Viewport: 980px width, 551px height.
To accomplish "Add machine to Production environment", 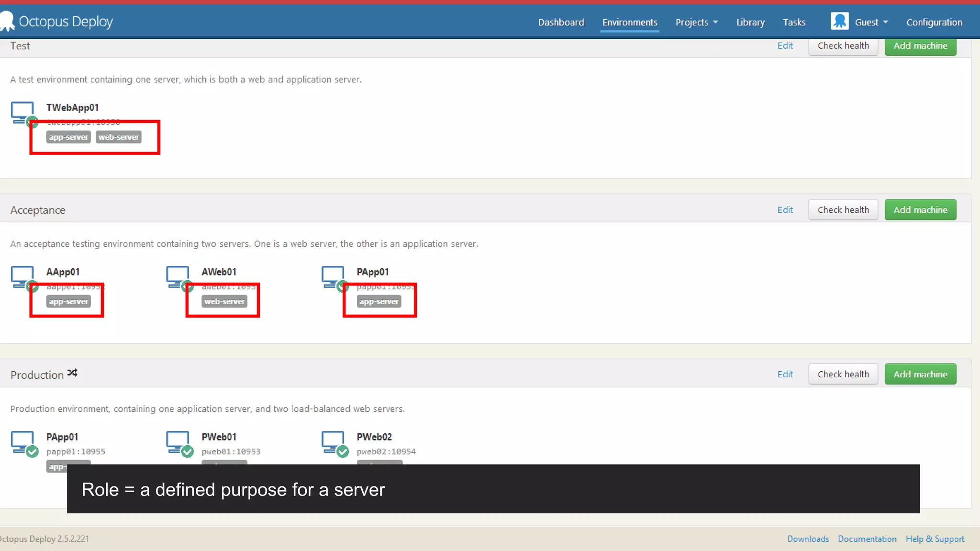I will tap(920, 374).
